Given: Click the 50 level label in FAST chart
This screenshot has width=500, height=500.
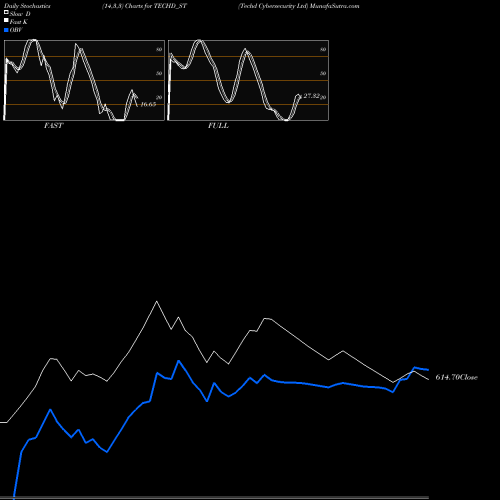Looking at the screenshot, I should coord(159,73).
